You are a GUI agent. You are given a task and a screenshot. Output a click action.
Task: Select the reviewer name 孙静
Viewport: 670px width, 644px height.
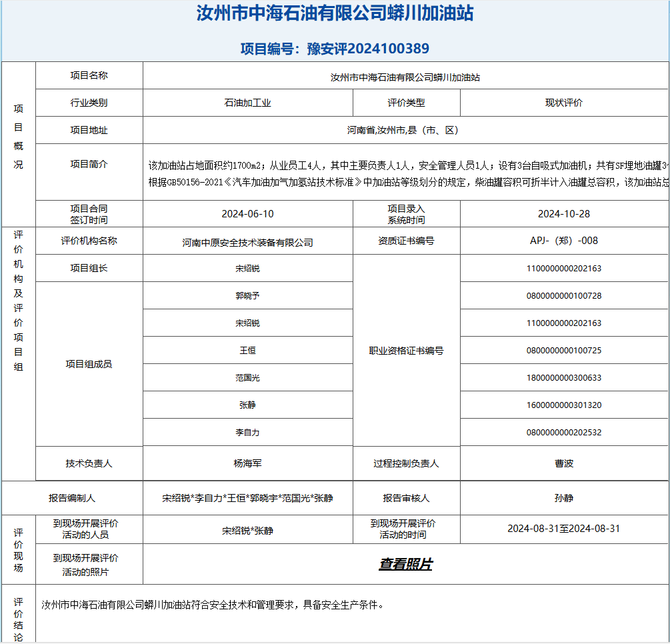click(564, 498)
